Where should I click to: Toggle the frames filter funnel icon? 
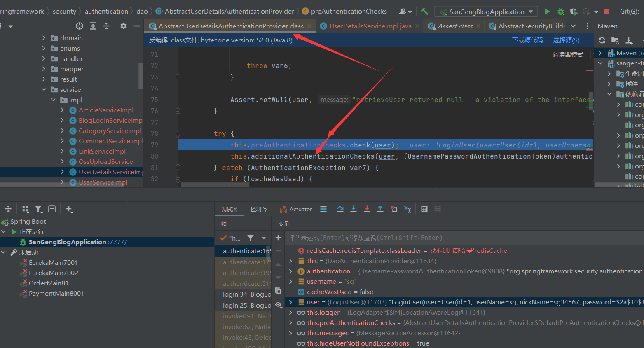(x=250, y=238)
